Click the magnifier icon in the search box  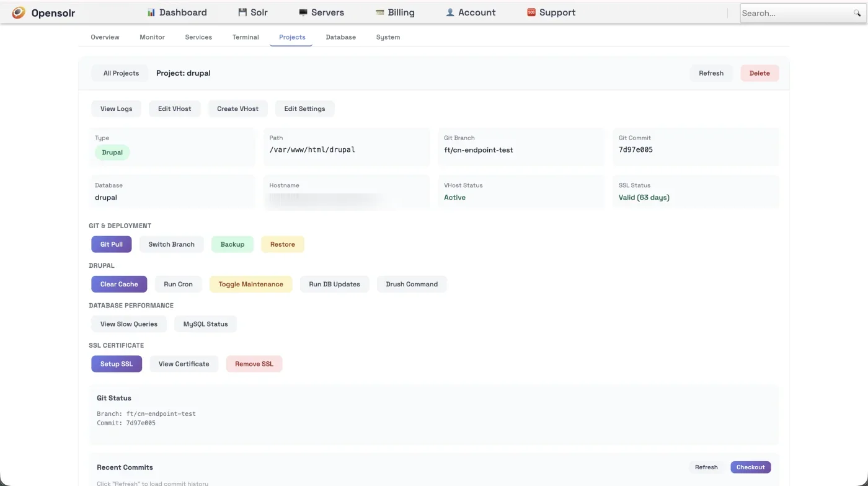(857, 12)
